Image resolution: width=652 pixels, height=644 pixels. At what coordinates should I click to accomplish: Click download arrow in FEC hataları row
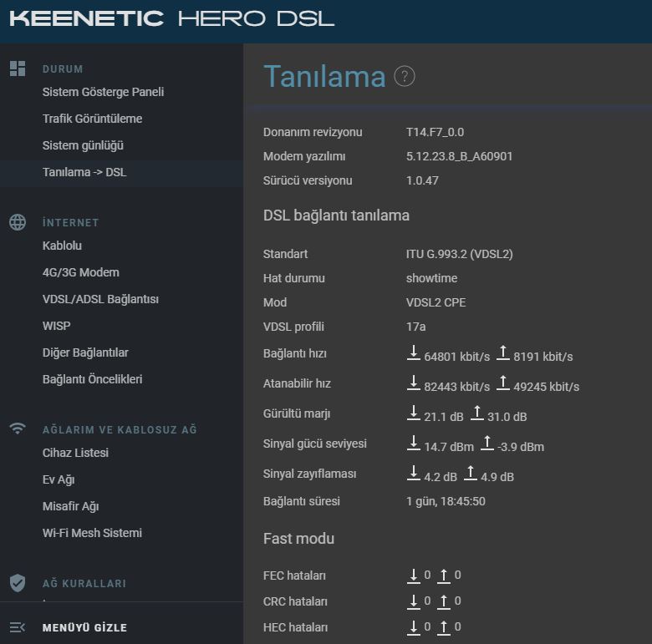click(x=413, y=576)
